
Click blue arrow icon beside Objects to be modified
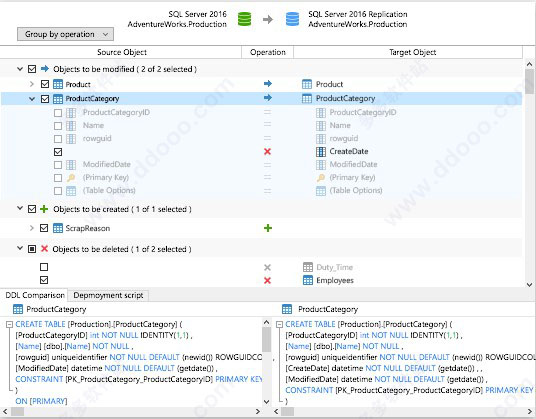(44, 69)
